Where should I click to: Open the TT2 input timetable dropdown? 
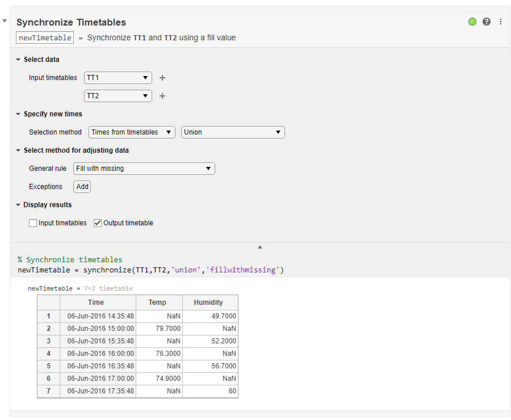pos(118,96)
